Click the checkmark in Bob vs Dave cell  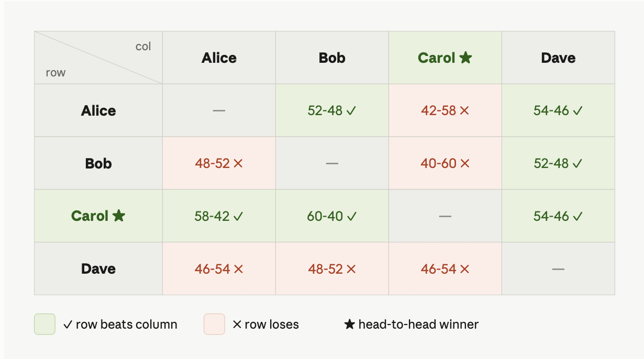[x=578, y=164]
